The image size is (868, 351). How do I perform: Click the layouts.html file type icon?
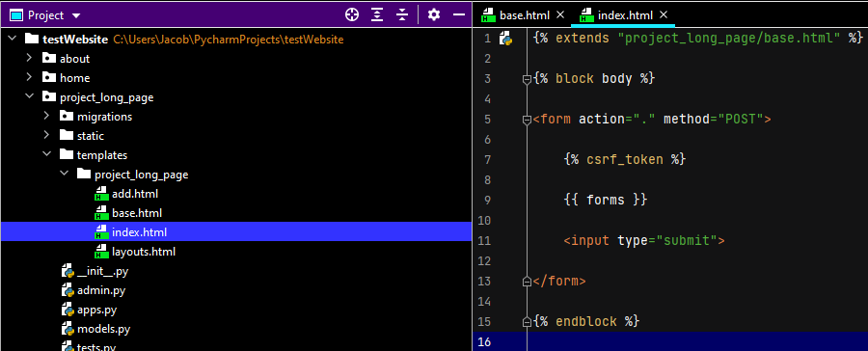[101, 252]
